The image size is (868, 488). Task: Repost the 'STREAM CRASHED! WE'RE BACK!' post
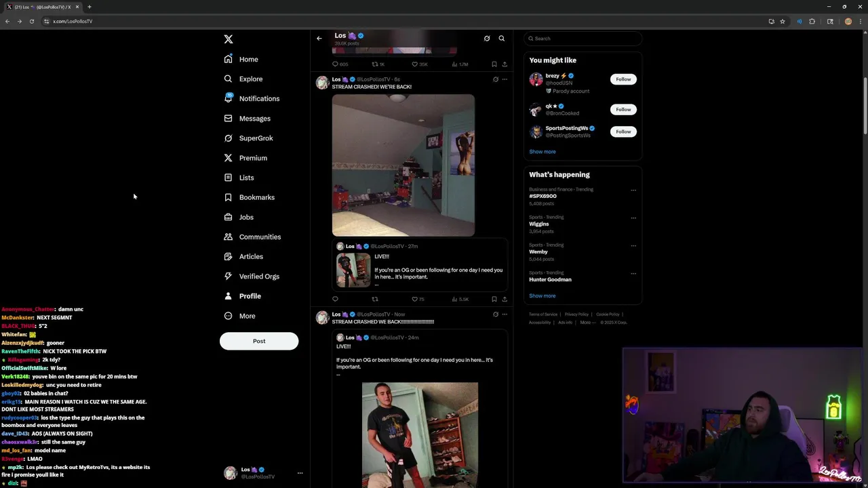coord(375,299)
